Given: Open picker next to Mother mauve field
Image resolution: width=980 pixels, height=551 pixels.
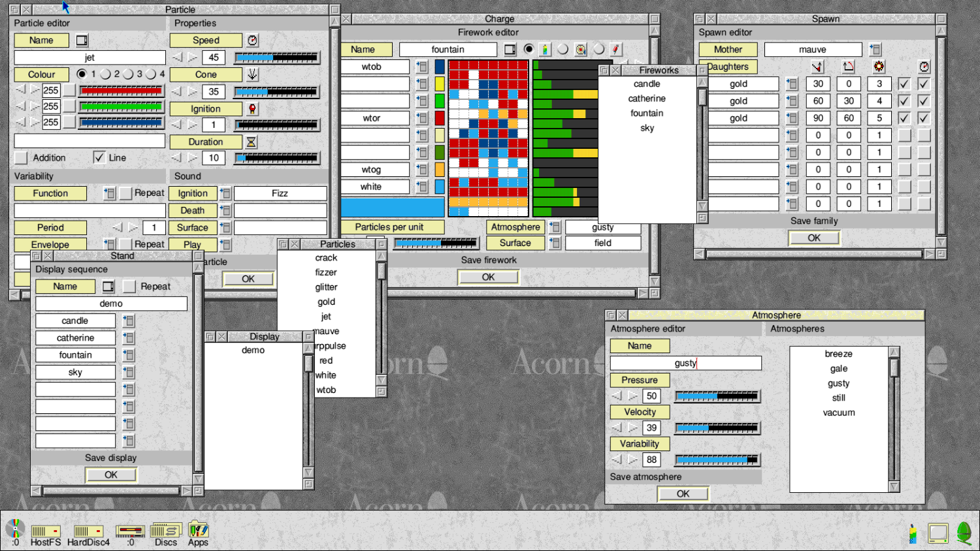Looking at the screenshot, I should [x=875, y=50].
